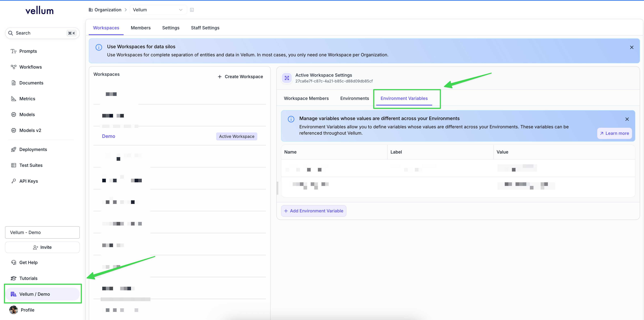This screenshot has height=320, width=644.
Task: Dismiss the Use Workspaces for data silos banner
Action: click(631, 47)
